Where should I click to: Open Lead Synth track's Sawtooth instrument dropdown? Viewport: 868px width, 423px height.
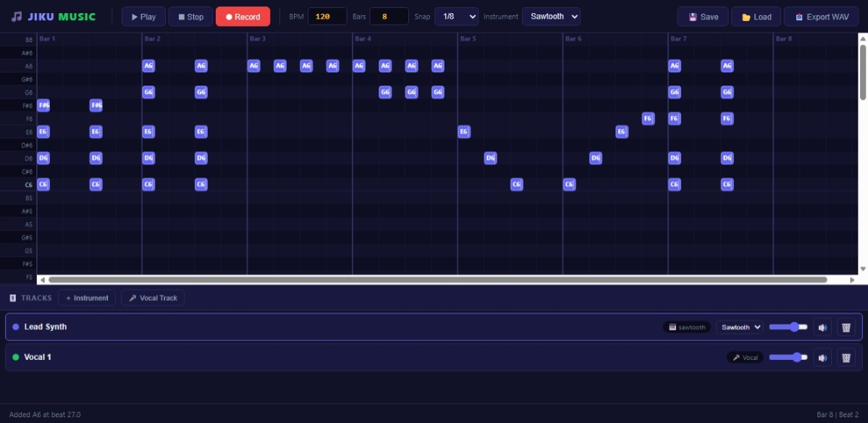739,327
